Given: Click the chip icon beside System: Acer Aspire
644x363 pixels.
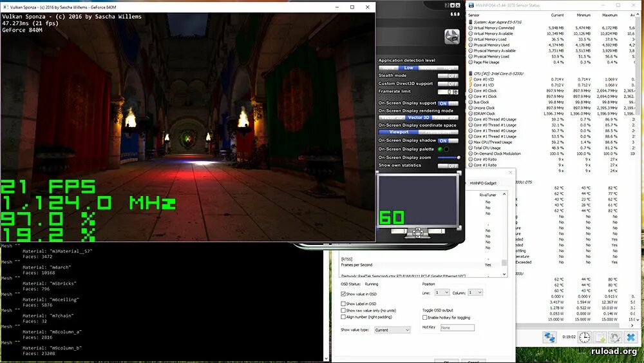Looking at the screenshot, I should 471,22.
